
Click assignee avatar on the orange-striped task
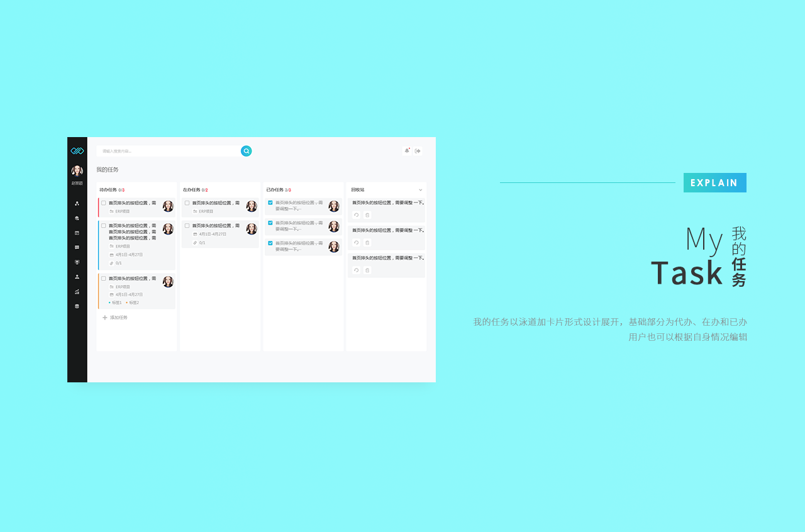[168, 282]
